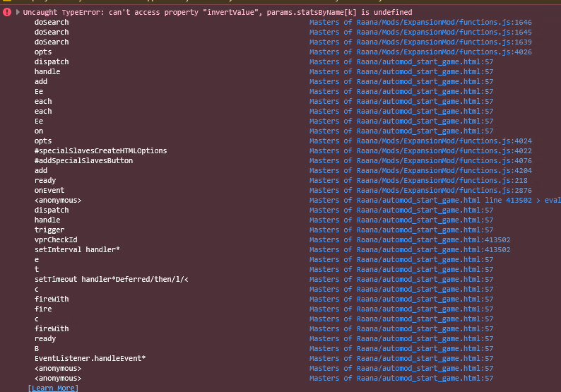561x392 pixels.
Task: Open the functions.js:1645 source link
Action: [x=420, y=32]
